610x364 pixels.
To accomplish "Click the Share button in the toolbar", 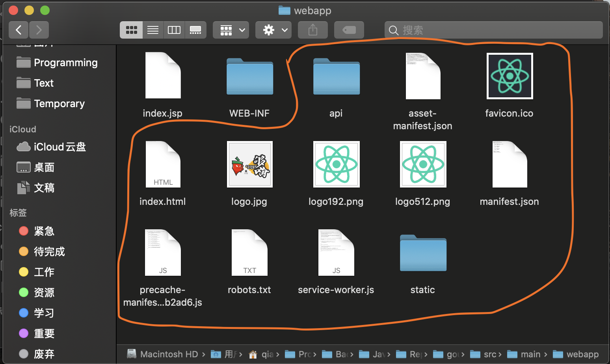I will [x=312, y=30].
